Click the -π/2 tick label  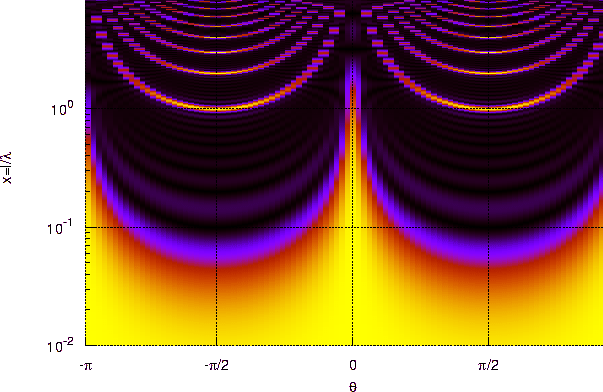point(217,365)
